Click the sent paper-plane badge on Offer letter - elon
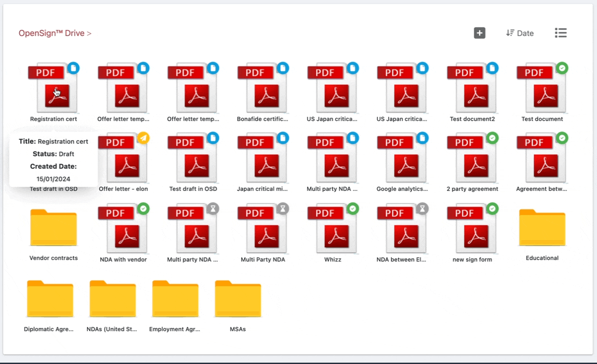597x364 pixels. 143,138
